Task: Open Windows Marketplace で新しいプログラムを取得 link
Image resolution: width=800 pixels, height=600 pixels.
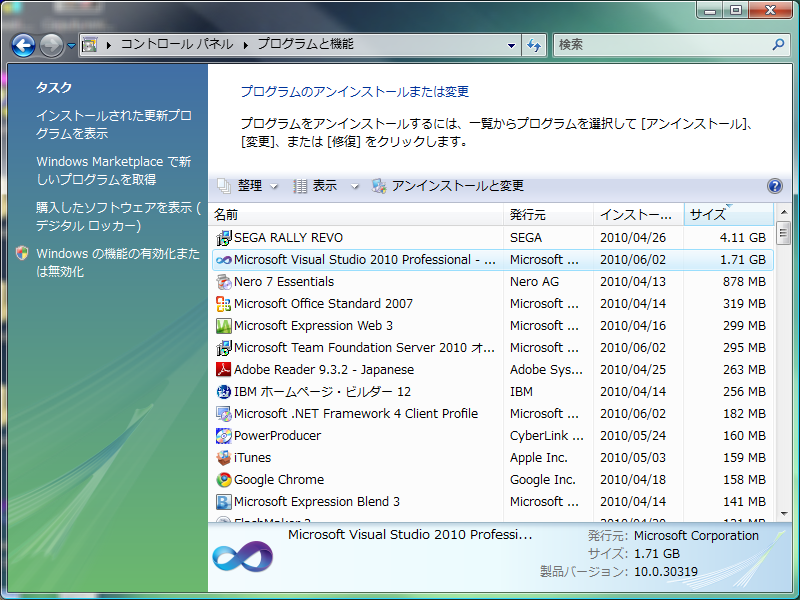Action: (x=113, y=170)
